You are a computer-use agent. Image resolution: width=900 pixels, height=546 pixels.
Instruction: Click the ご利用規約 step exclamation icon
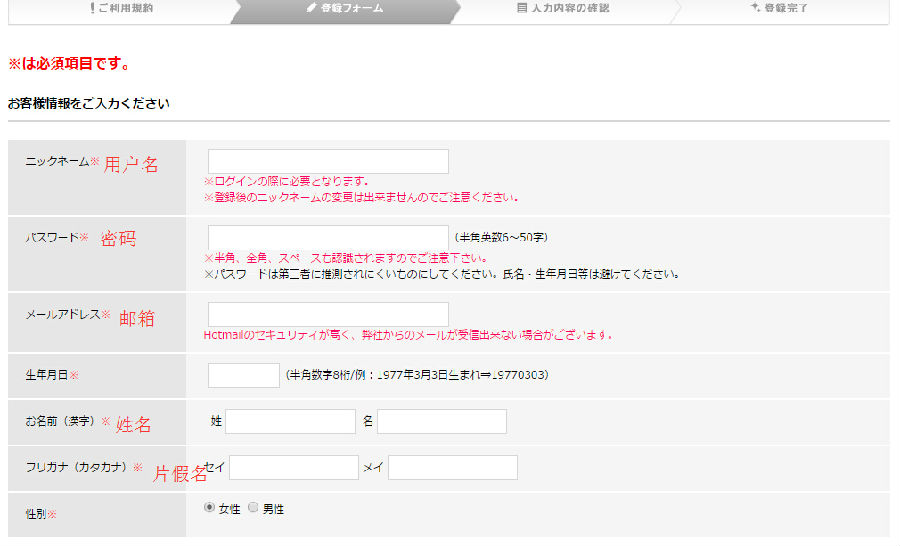93,8
